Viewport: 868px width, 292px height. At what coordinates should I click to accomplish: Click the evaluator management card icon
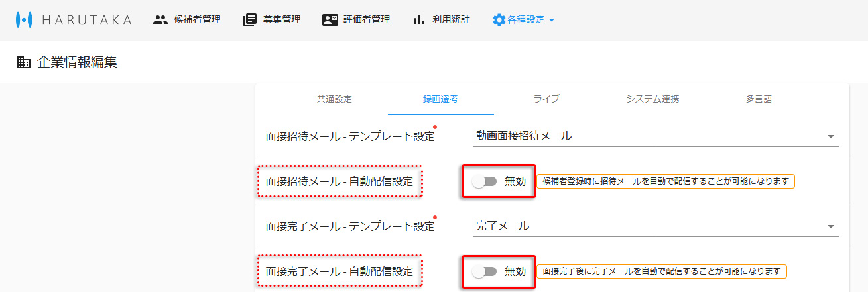click(x=330, y=20)
